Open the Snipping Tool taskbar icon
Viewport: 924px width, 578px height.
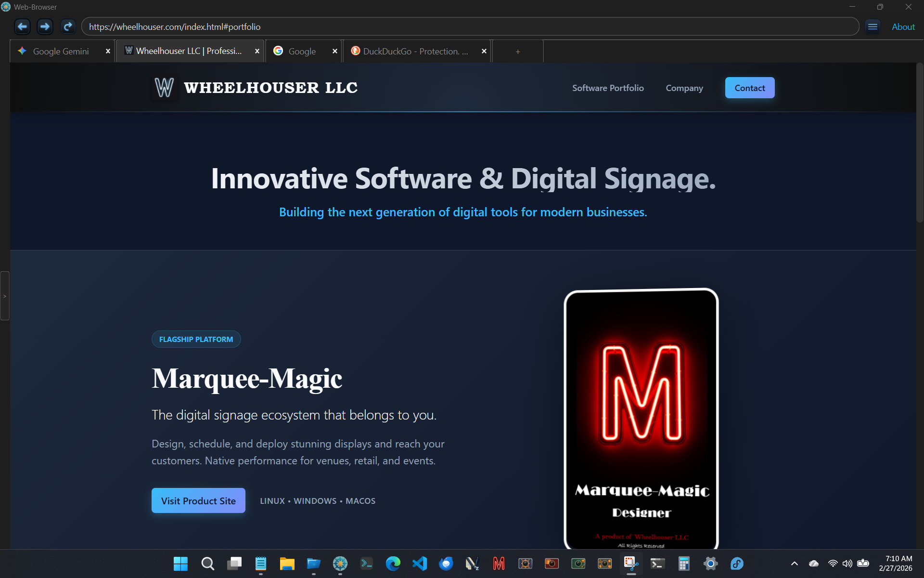631,564
